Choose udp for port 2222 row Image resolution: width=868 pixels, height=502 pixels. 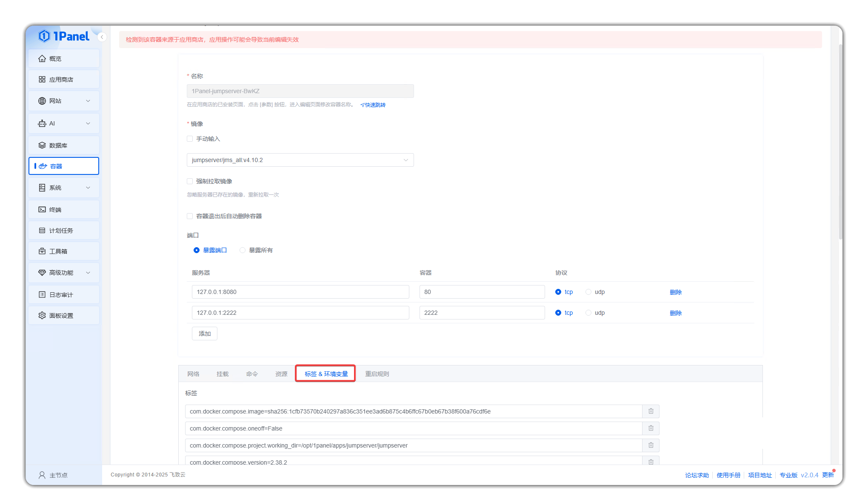[588, 313]
